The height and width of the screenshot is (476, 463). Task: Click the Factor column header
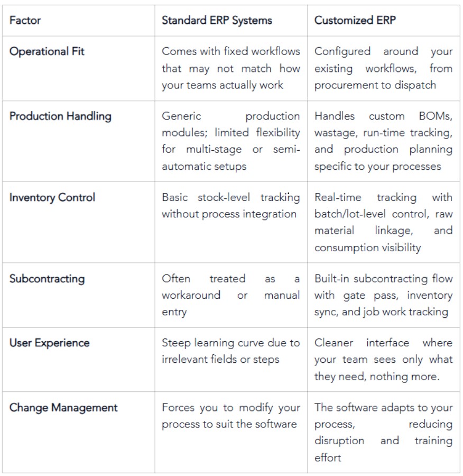pos(25,20)
